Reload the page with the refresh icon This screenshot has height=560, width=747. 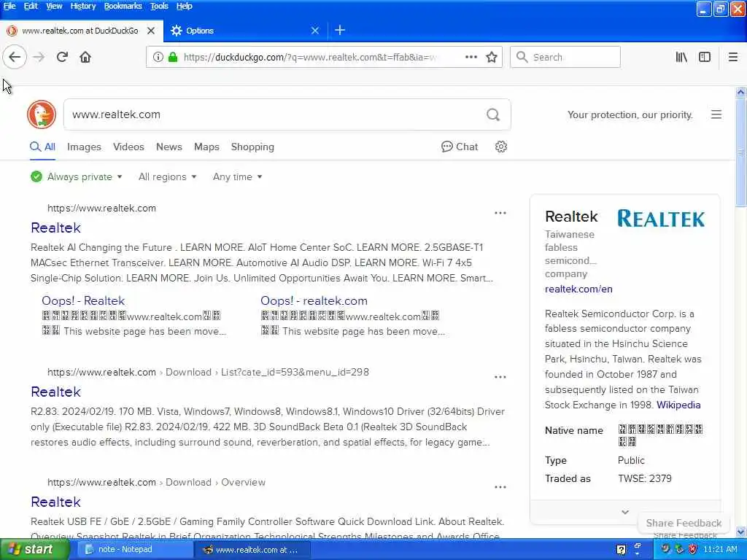62,57
